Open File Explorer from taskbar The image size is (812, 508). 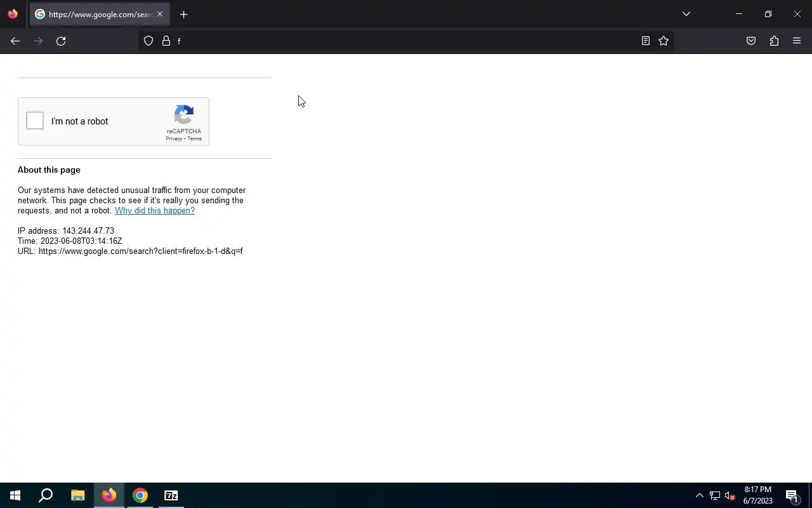point(77,495)
